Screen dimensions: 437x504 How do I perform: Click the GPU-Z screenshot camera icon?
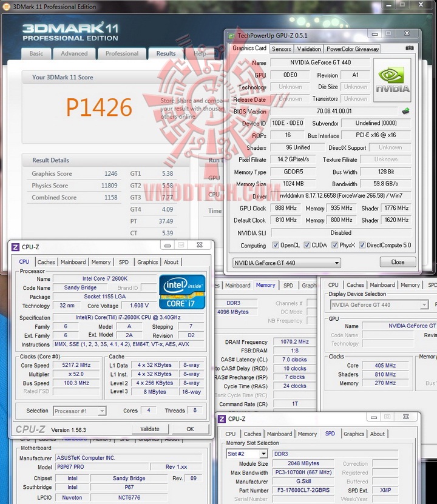tap(409, 48)
